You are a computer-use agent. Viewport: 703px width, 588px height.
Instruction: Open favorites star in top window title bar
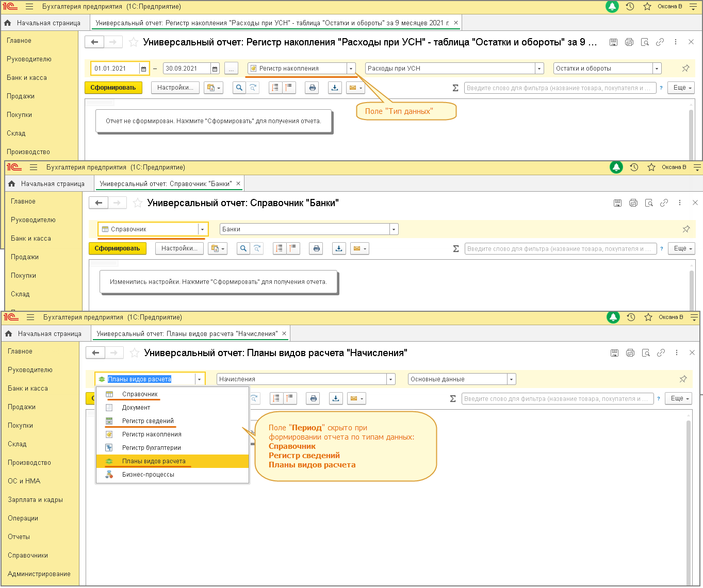pos(647,7)
